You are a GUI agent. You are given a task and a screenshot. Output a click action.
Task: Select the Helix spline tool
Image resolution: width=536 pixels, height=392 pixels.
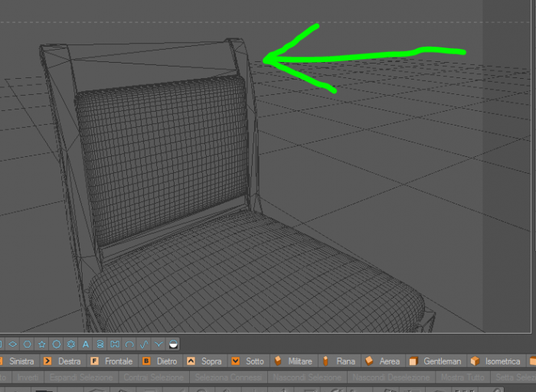coord(100,345)
